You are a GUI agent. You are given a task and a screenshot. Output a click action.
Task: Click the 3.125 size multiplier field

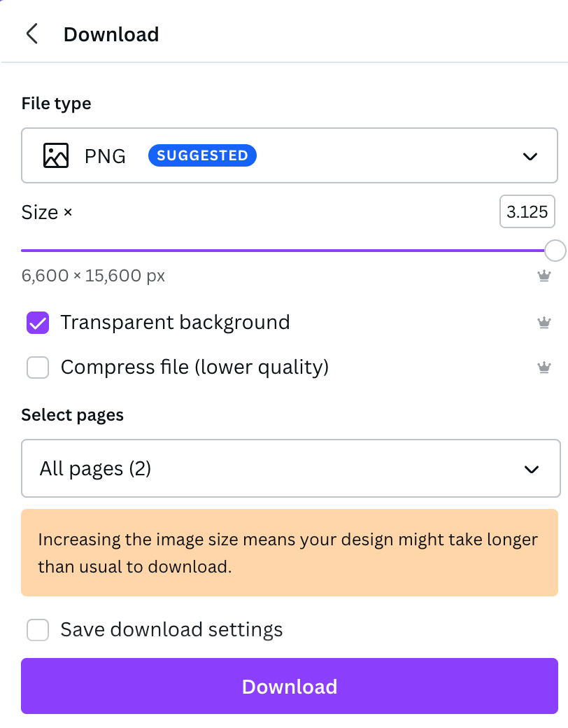527,211
